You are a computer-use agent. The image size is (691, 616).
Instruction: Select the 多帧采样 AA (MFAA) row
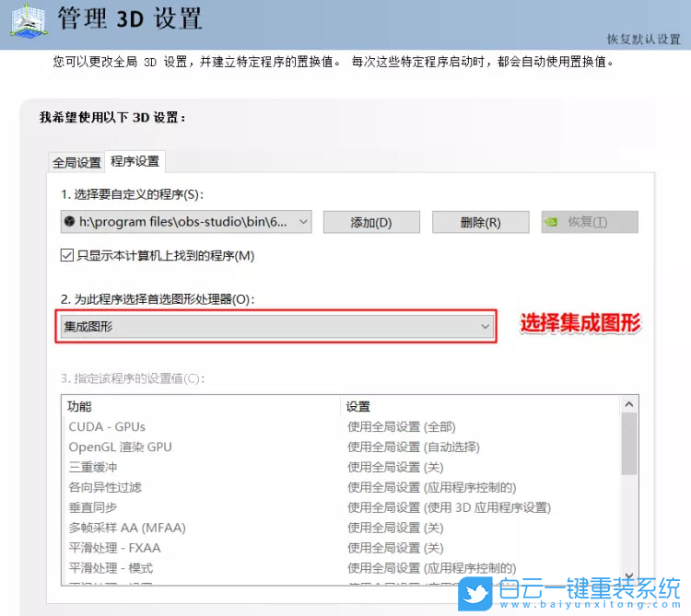click(x=341, y=528)
